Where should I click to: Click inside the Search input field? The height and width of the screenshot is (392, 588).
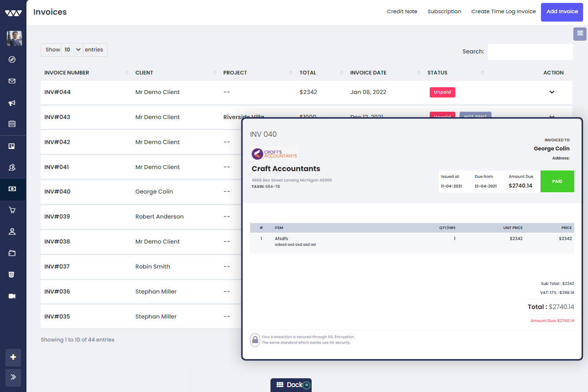pos(530,51)
